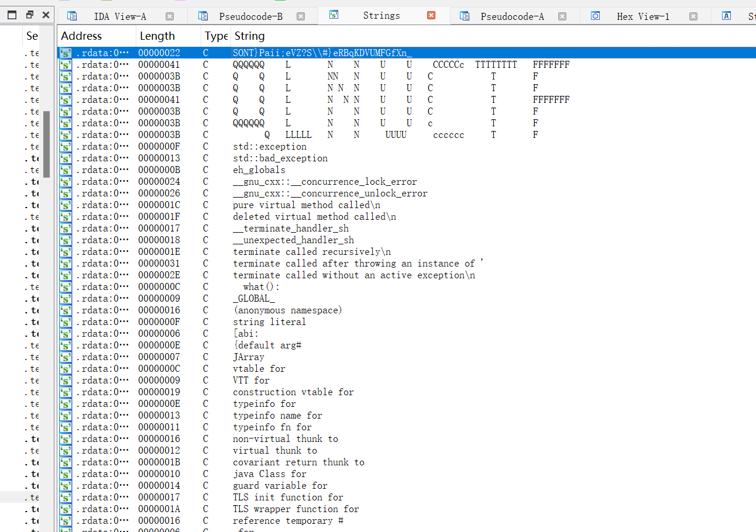Switch to the IDA View-A tab

[x=120, y=16]
